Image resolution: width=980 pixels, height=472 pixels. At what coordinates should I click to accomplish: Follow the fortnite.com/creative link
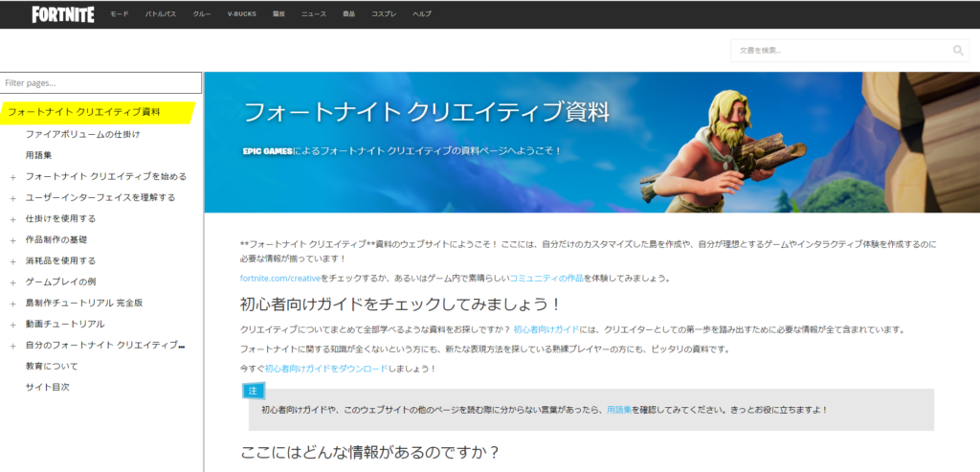[x=279, y=278]
